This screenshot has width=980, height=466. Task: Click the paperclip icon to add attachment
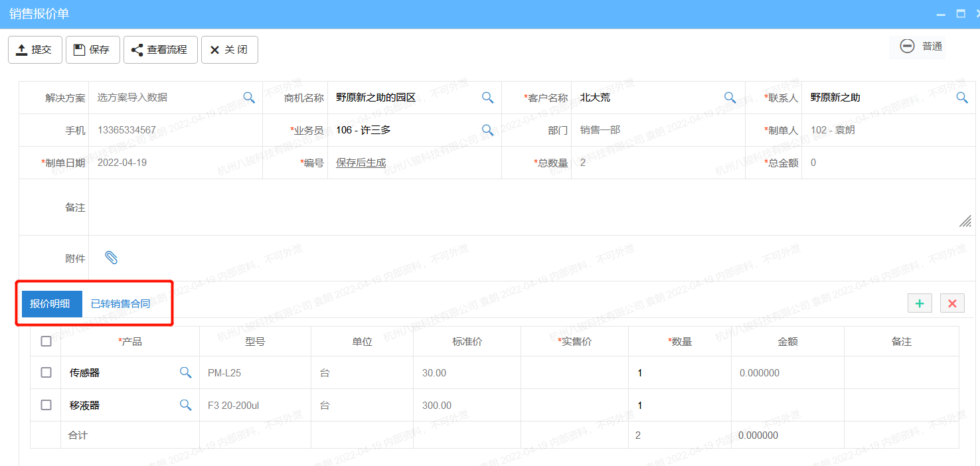point(112,258)
